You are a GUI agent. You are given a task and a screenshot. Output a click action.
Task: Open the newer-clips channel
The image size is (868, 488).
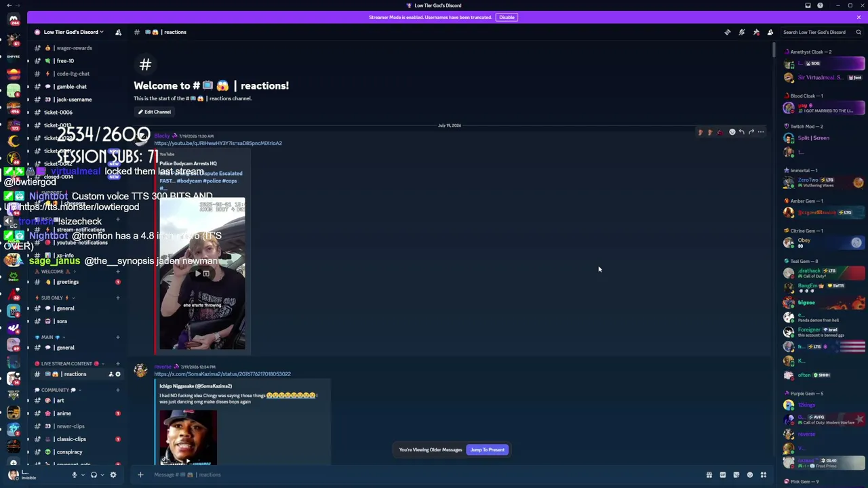point(78,426)
